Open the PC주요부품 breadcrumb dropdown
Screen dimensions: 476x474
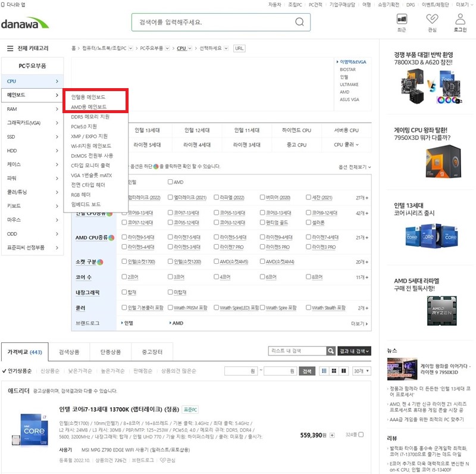tap(167, 48)
